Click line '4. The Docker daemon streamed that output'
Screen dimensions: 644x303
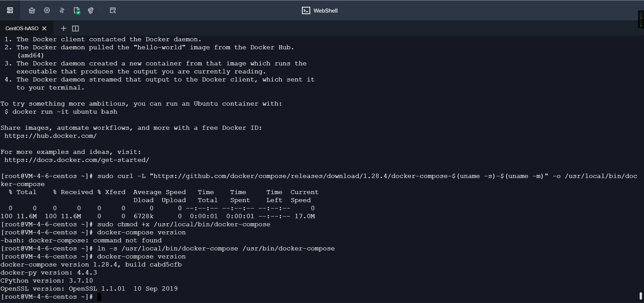pos(160,79)
